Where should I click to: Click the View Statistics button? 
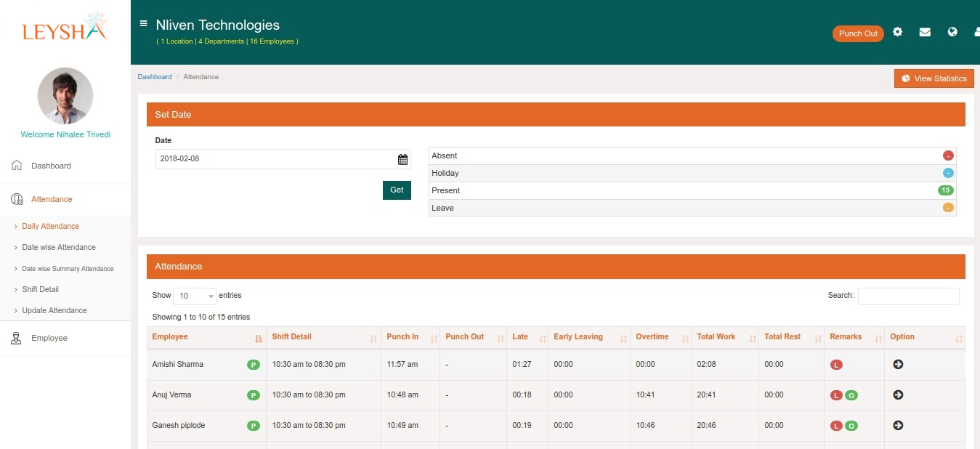[x=934, y=78]
